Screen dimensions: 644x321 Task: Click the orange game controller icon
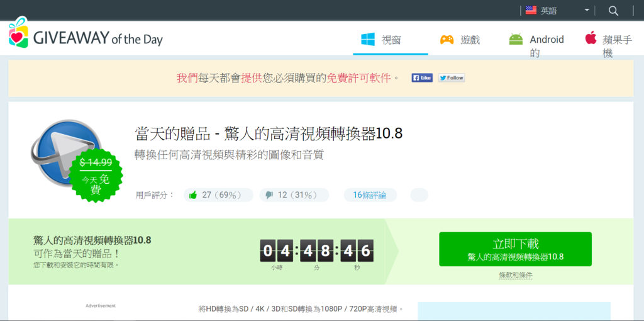pyautogui.click(x=447, y=40)
